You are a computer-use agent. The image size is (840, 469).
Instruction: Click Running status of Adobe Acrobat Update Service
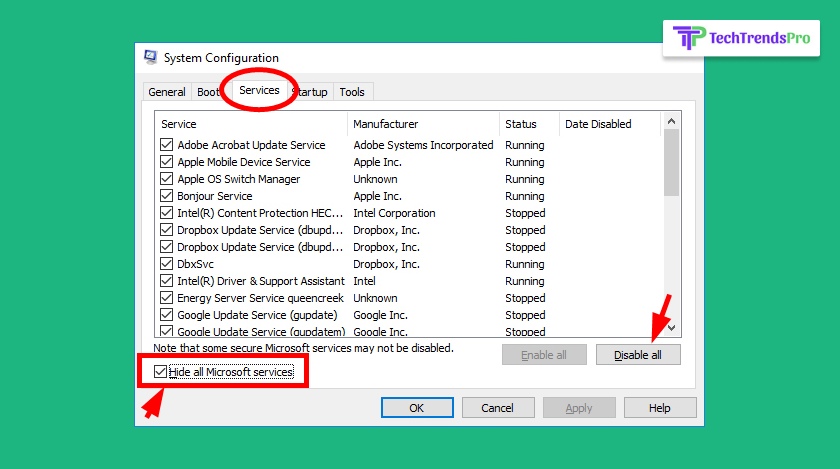point(524,145)
